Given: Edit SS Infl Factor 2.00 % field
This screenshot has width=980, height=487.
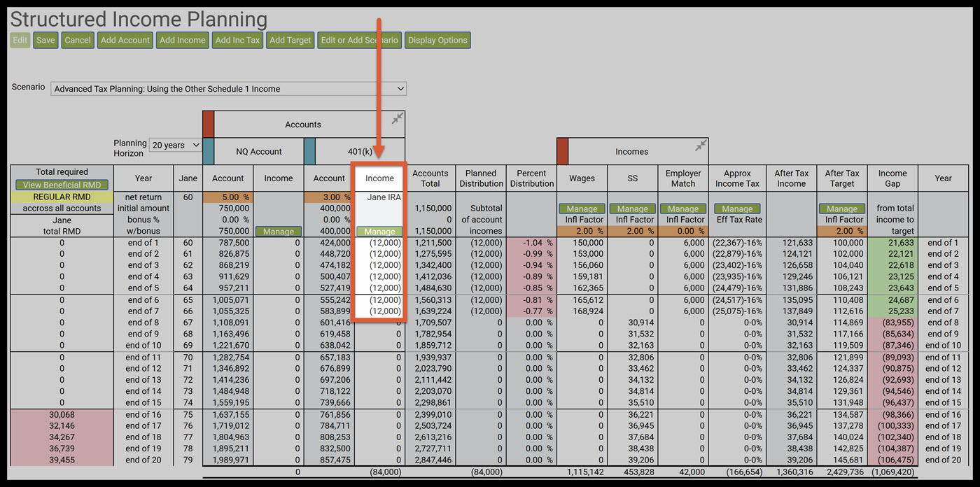Looking at the screenshot, I should pos(633,231).
